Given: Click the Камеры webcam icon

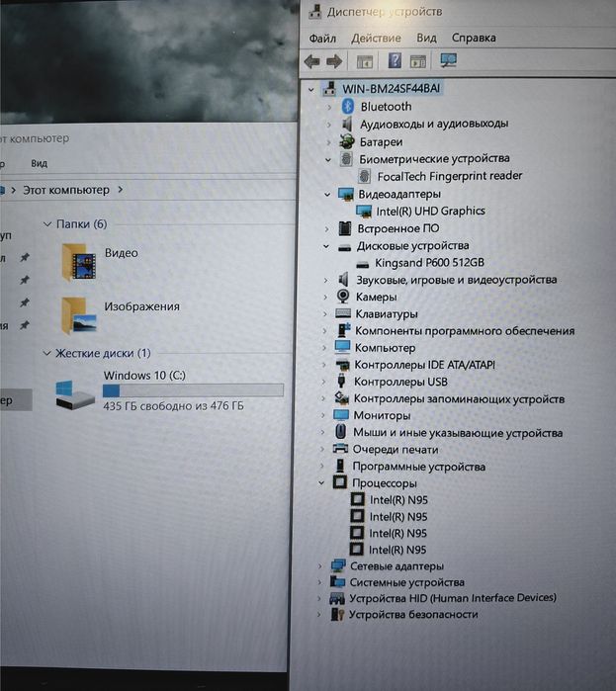Looking at the screenshot, I should [x=343, y=297].
